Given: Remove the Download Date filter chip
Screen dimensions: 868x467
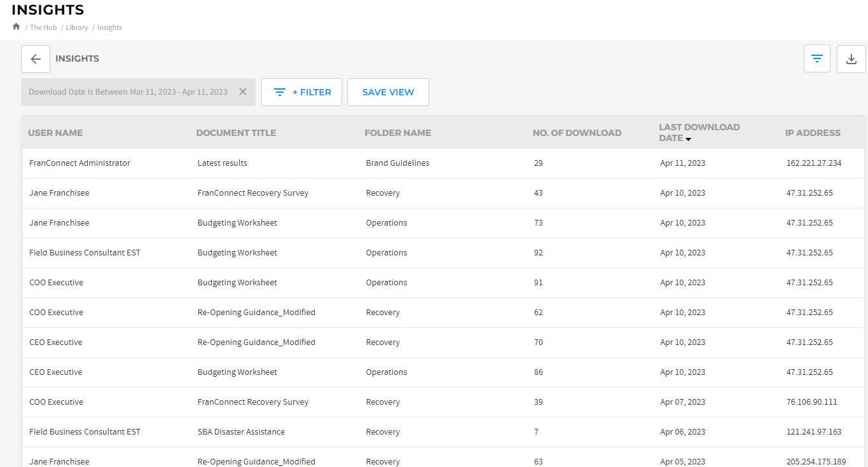Looking at the screenshot, I should pyautogui.click(x=243, y=91).
